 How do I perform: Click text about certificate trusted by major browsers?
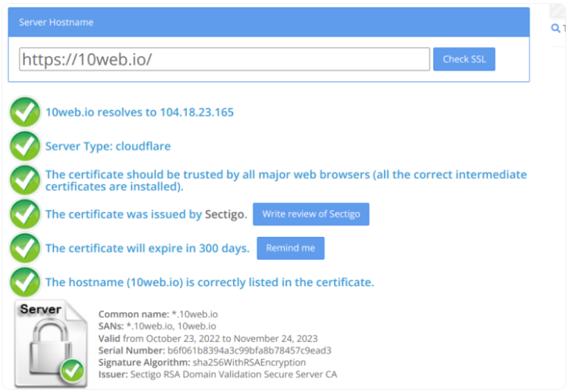tap(286, 180)
